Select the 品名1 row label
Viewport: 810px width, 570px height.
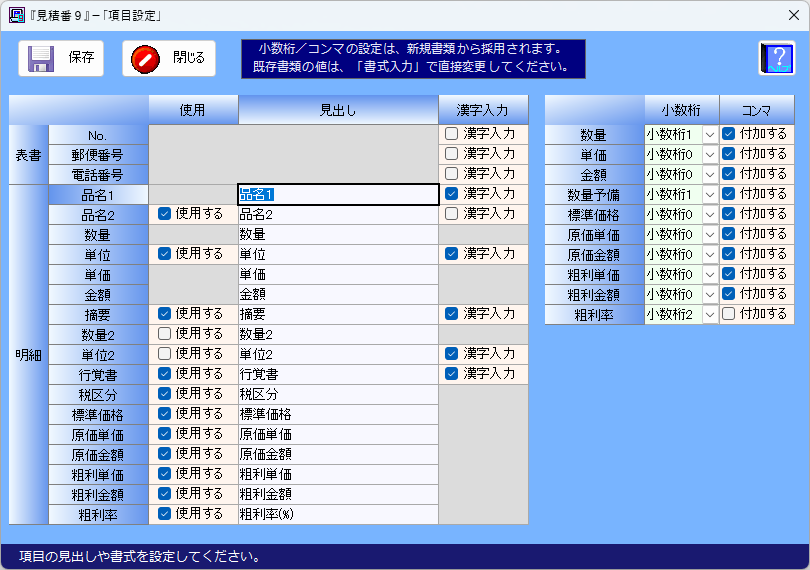(x=98, y=195)
